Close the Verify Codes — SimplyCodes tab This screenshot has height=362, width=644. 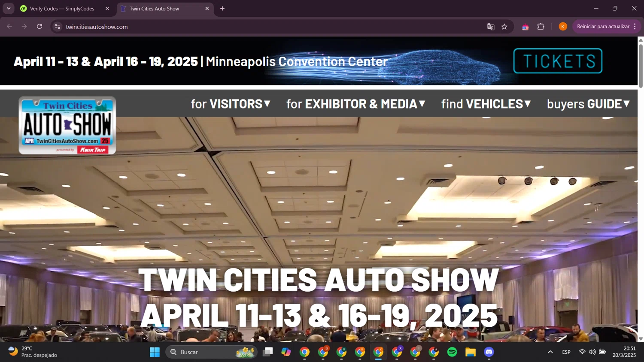(107, 9)
